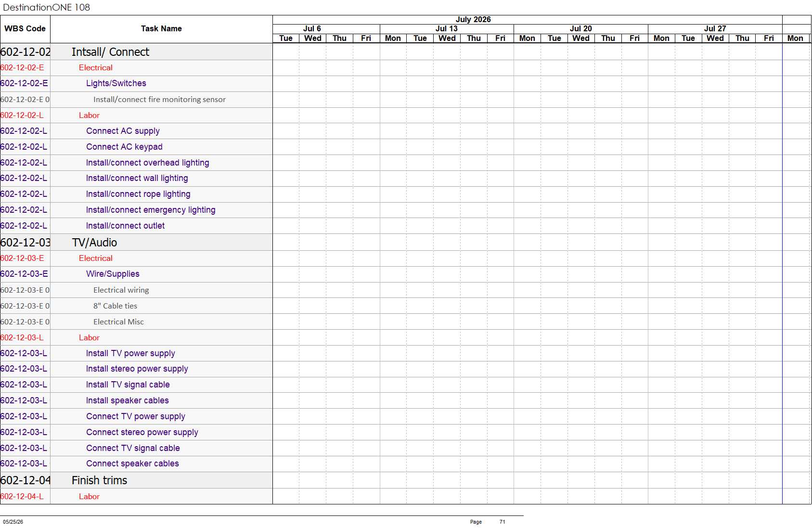
Task: Click 'WBS Code' column header
Action: (25, 29)
